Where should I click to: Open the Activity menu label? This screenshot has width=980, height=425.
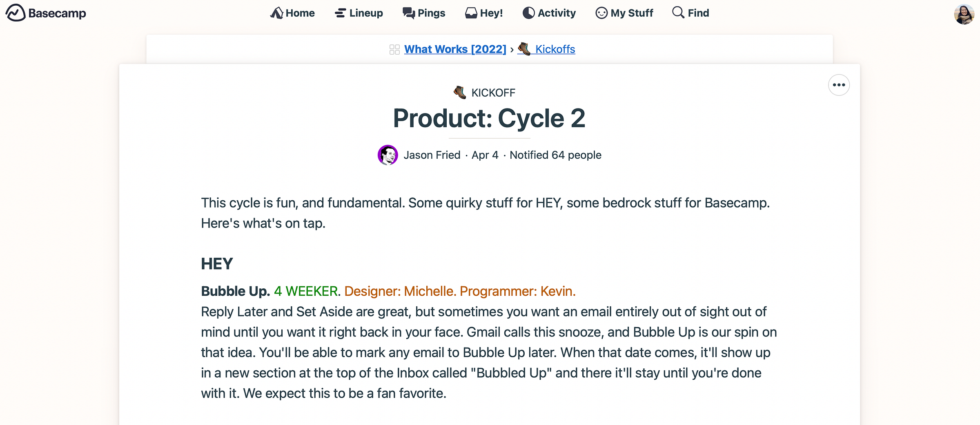coord(557,13)
